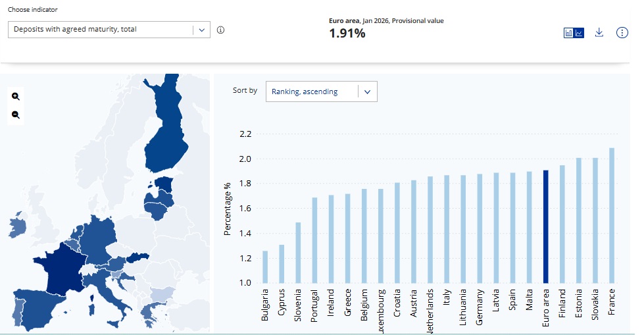The image size is (644, 335).
Task: Download the chart data
Action: 599,33
